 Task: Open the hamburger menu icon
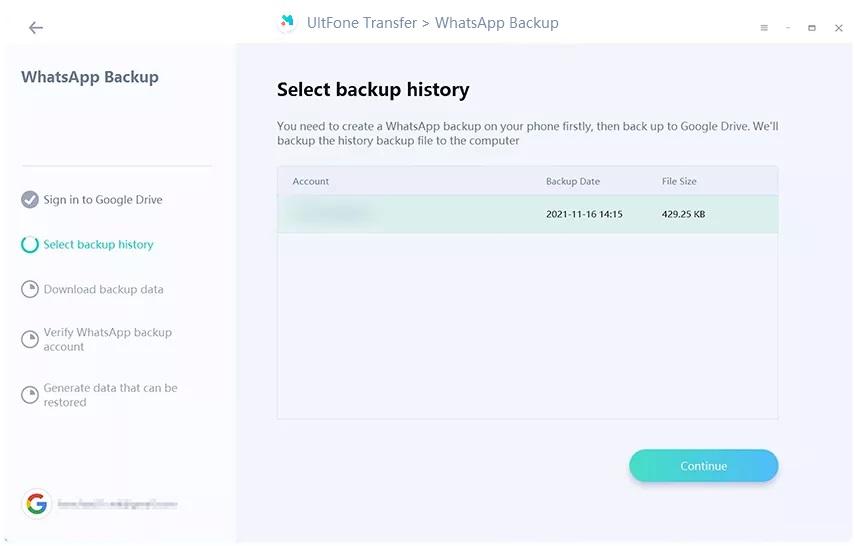(x=764, y=28)
